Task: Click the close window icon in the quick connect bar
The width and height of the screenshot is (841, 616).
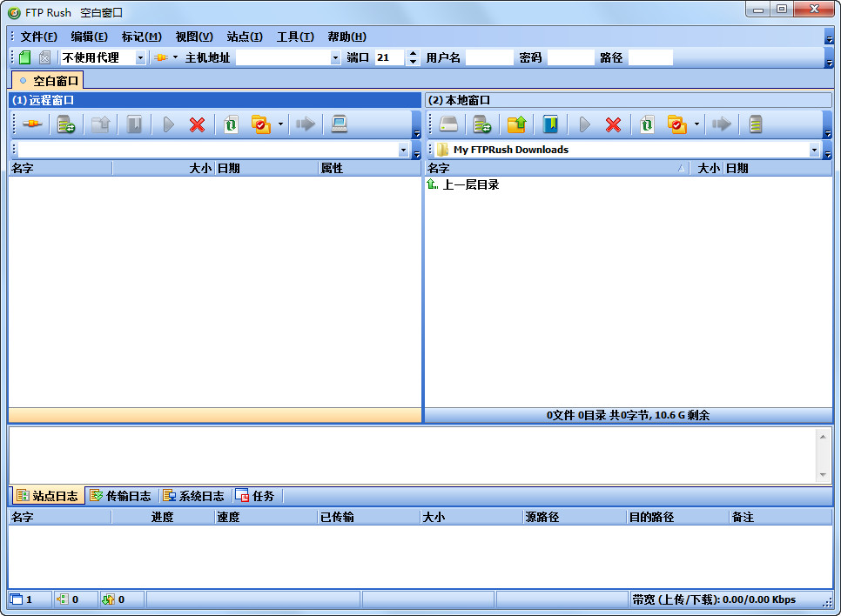Action: click(x=45, y=57)
